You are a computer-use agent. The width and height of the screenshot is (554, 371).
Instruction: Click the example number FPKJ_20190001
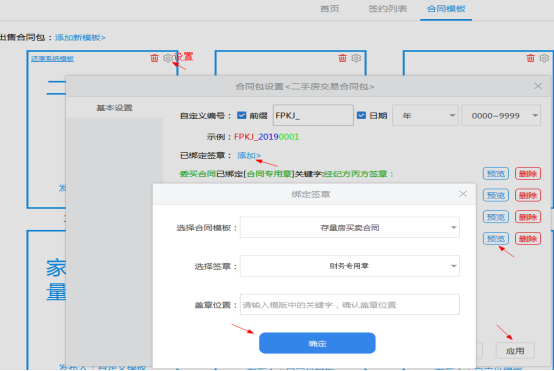coord(266,137)
